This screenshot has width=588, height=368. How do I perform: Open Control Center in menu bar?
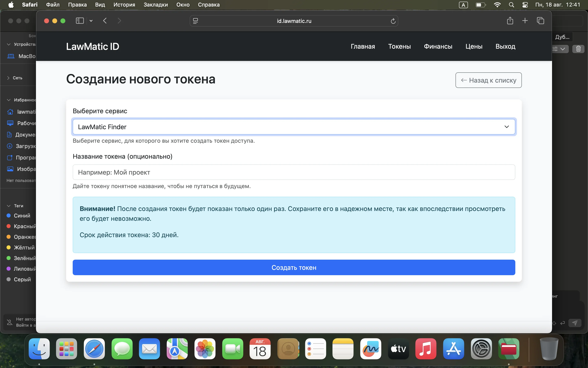coord(525,5)
